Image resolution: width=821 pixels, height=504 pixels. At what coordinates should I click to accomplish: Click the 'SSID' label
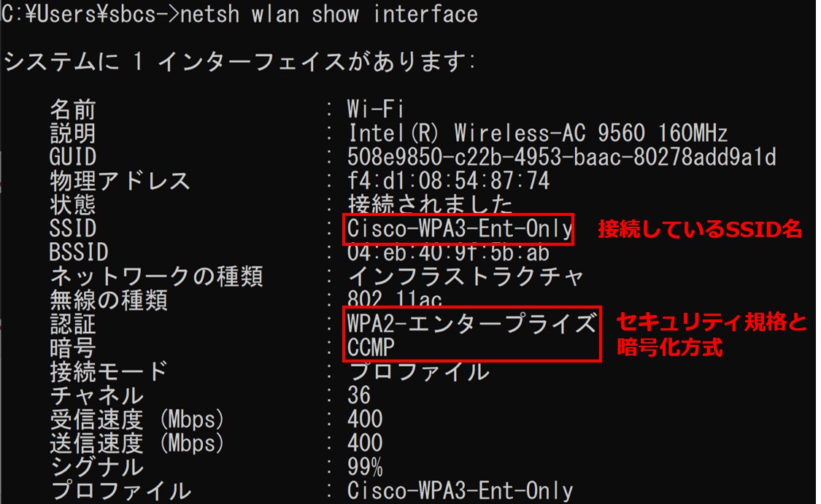[73, 229]
